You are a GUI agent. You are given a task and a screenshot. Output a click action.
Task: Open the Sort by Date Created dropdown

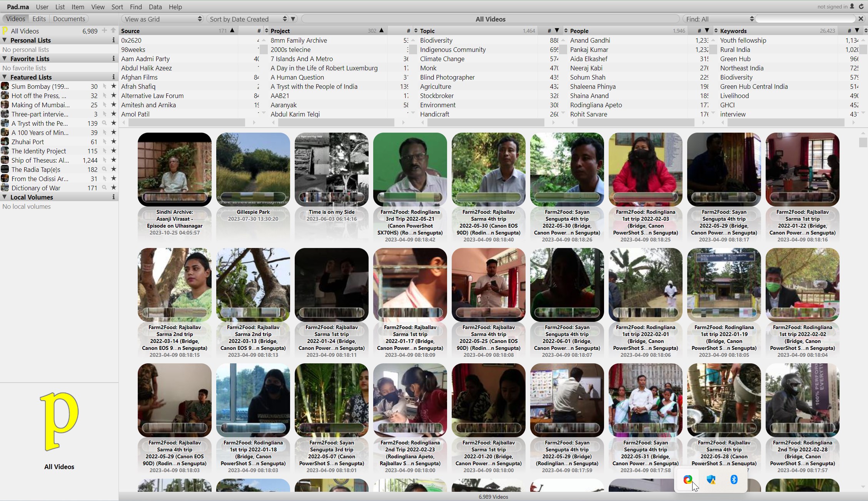click(x=247, y=19)
